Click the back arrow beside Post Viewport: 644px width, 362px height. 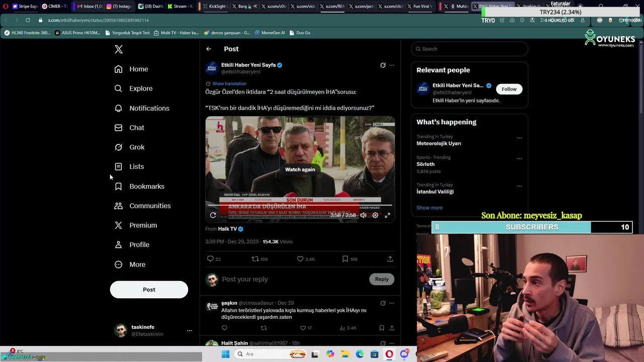(209, 49)
